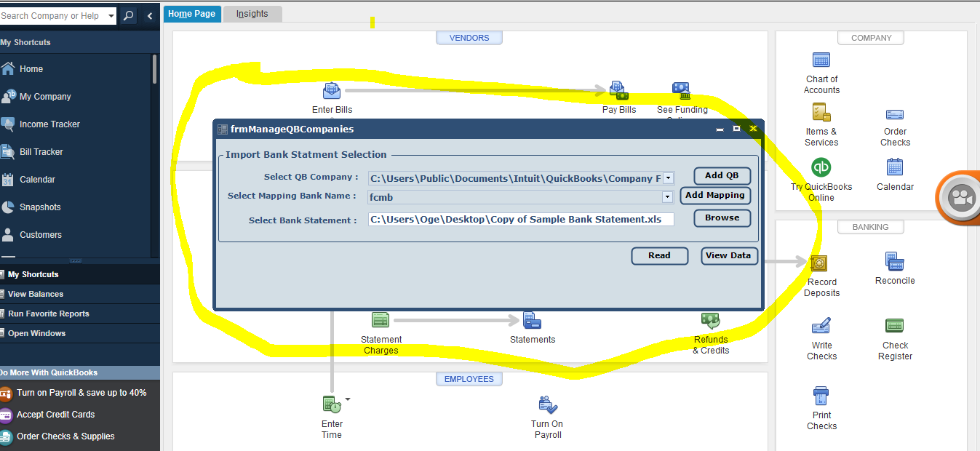Click the Add Mapping button
980x451 pixels.
pos(715,195)
